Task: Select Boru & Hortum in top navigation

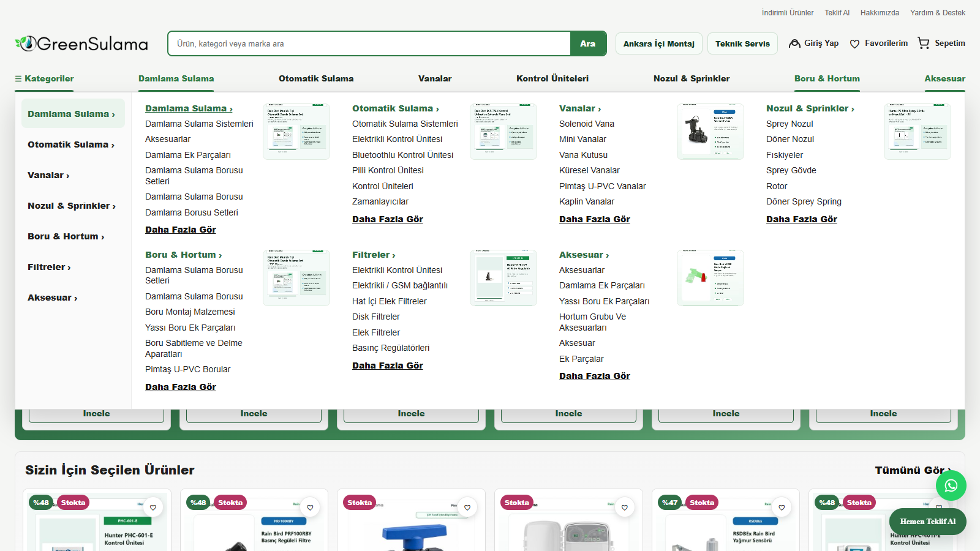Action: point(827,79)
